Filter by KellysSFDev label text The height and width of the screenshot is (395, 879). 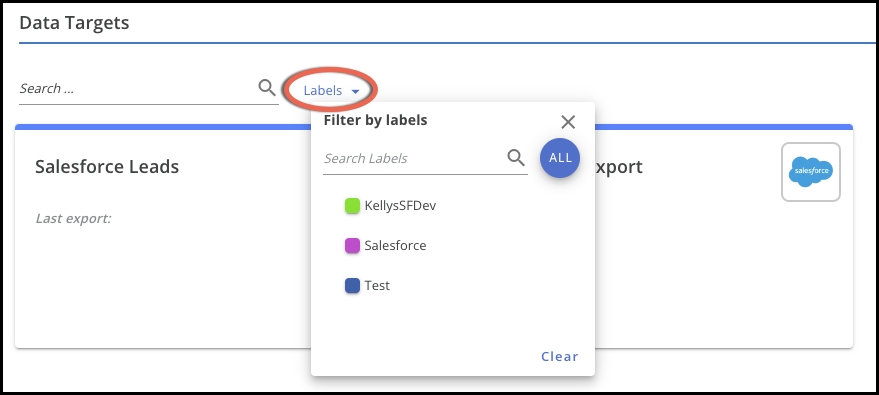click(x=400, y=206)
